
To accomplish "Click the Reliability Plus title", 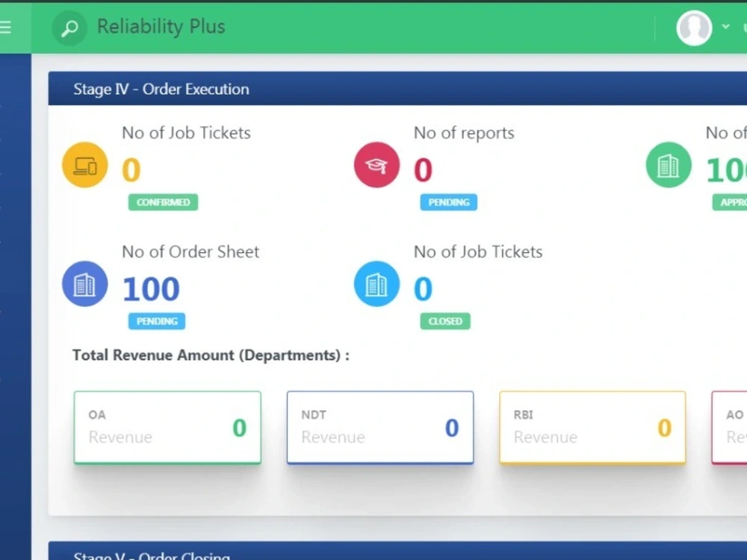I will pos(161,27).
